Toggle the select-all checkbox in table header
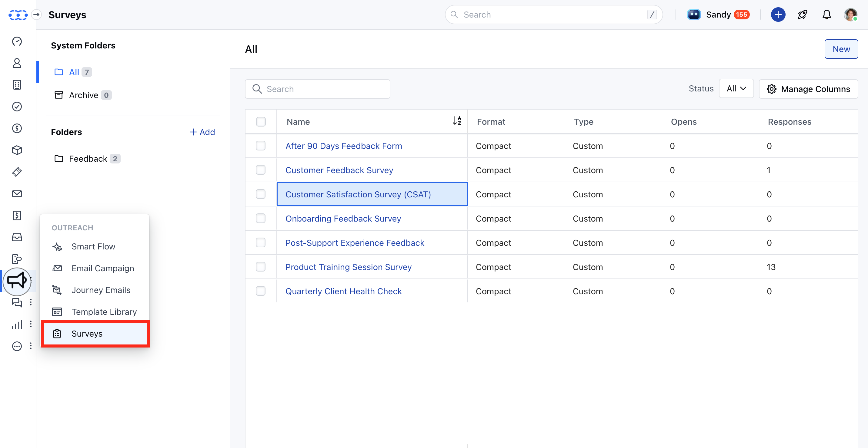868x448 pixels. 261,121
